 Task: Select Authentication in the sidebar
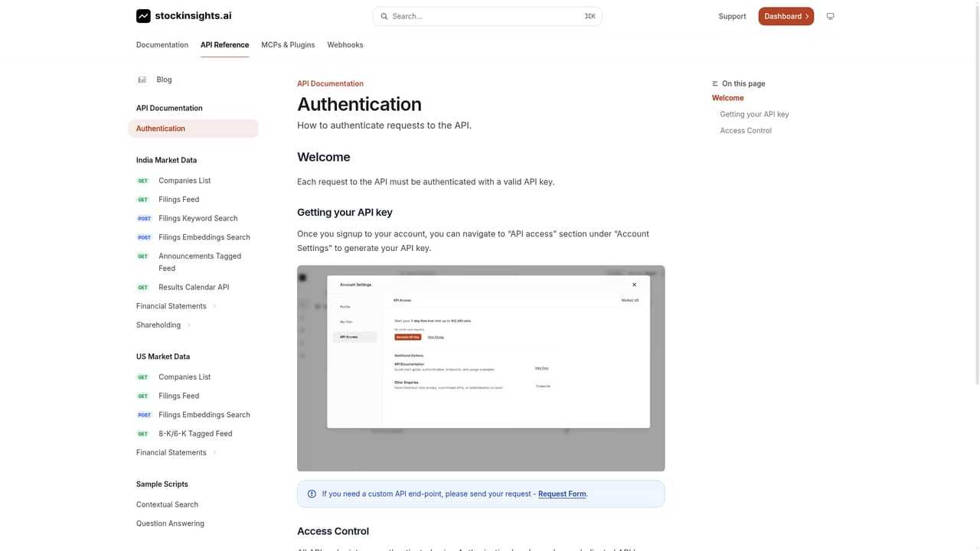(x=194, y=129)
